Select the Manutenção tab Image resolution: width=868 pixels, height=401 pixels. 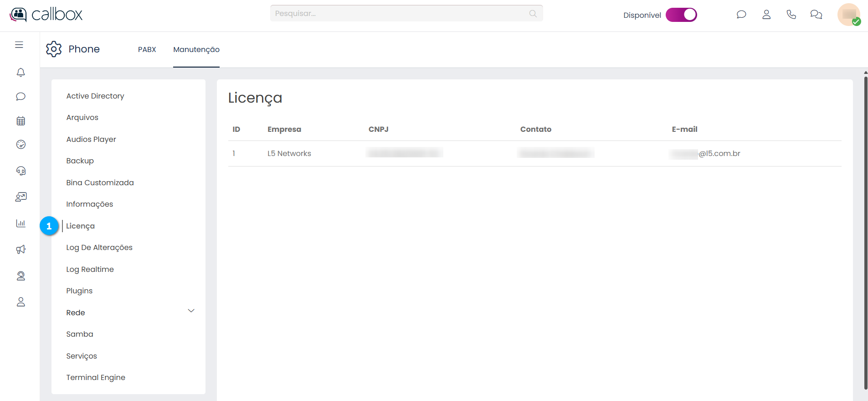tap(196, 49)
